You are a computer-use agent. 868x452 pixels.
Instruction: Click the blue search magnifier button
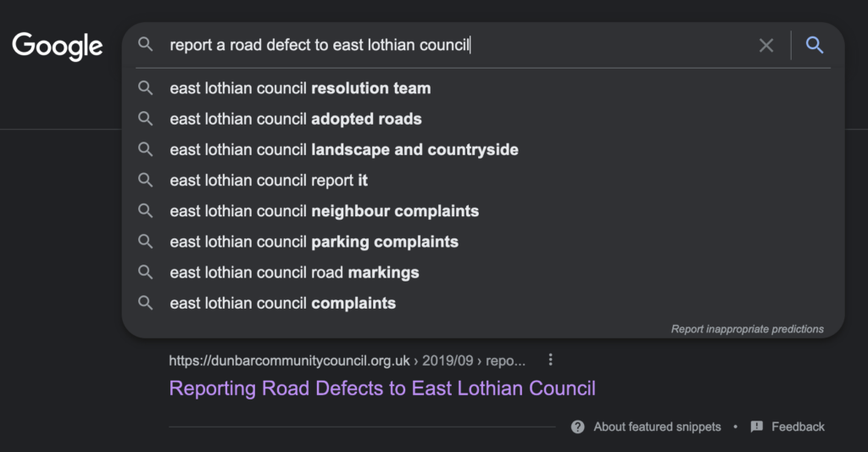click(x=815, y=46)
